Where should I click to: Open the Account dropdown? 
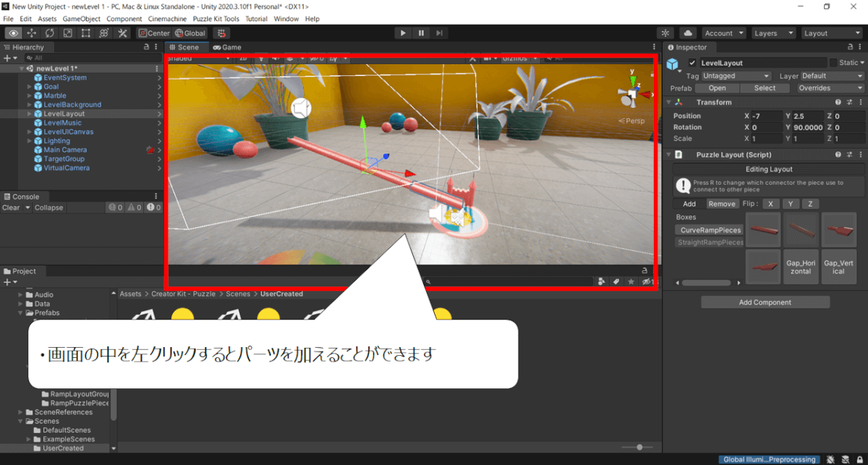(723, 33)
